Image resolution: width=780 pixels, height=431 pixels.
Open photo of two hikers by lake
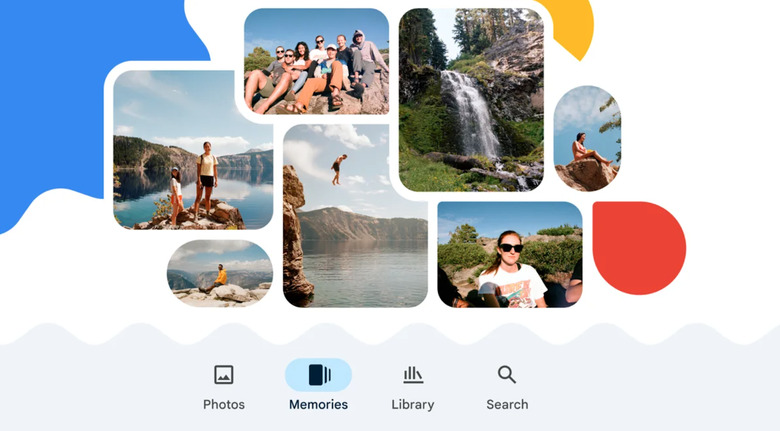pyautogui.click(x=193, y=150)
